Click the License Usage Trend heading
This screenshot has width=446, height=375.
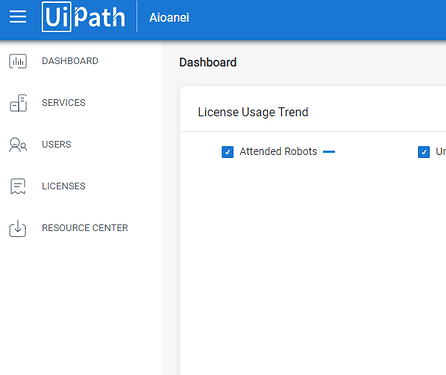[x=253, y=112]
